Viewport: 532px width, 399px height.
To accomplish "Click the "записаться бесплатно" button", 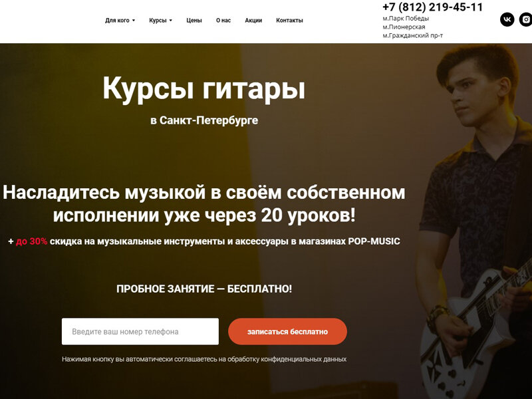I will 287,331.
